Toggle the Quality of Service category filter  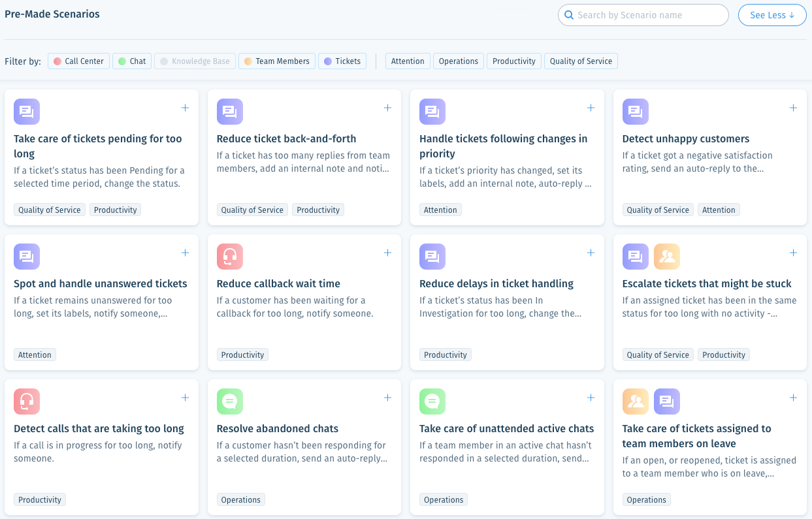click(x=581, y=61)
